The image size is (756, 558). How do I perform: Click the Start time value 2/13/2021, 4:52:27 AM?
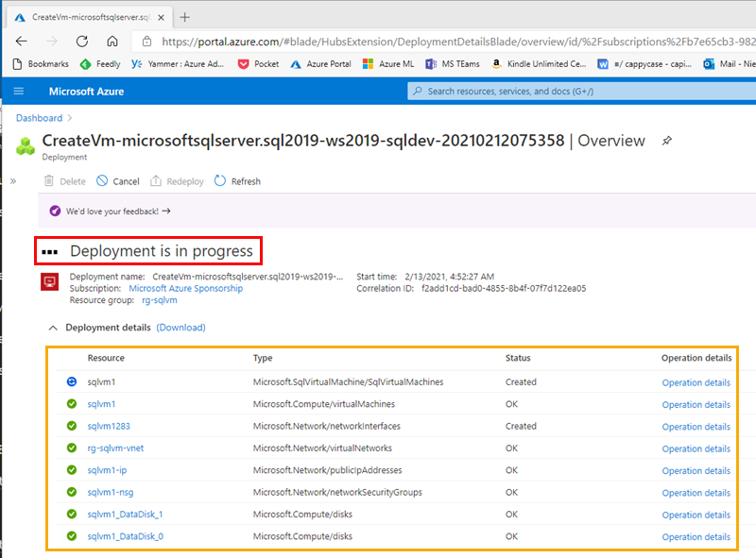coord(450,277)
